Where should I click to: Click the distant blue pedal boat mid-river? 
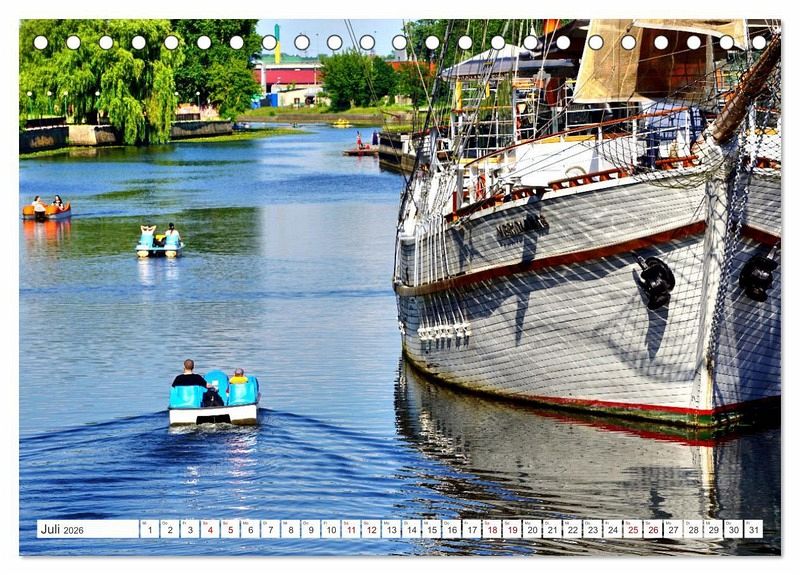click(159, 242)
